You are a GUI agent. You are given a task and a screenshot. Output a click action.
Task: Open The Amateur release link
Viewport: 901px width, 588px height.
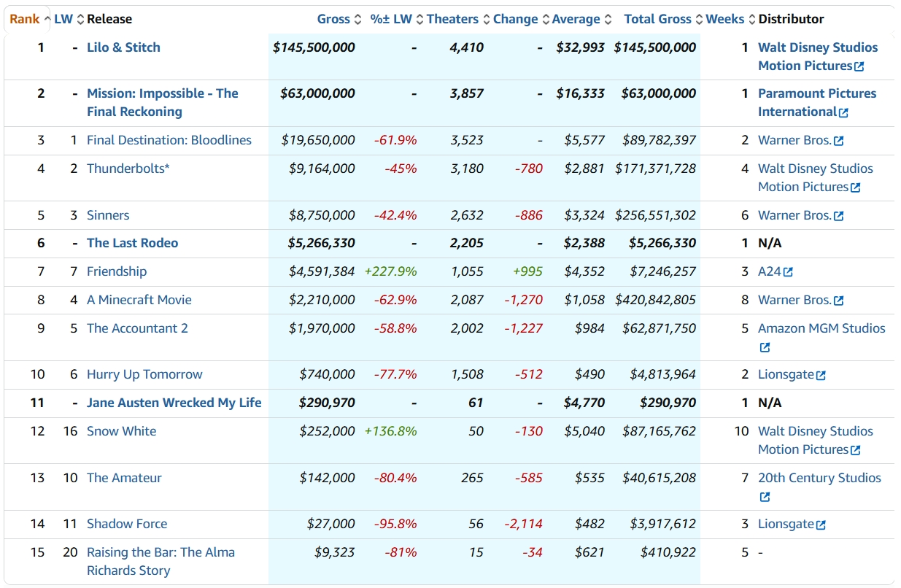pyautogui.click(x=124, y=478)
